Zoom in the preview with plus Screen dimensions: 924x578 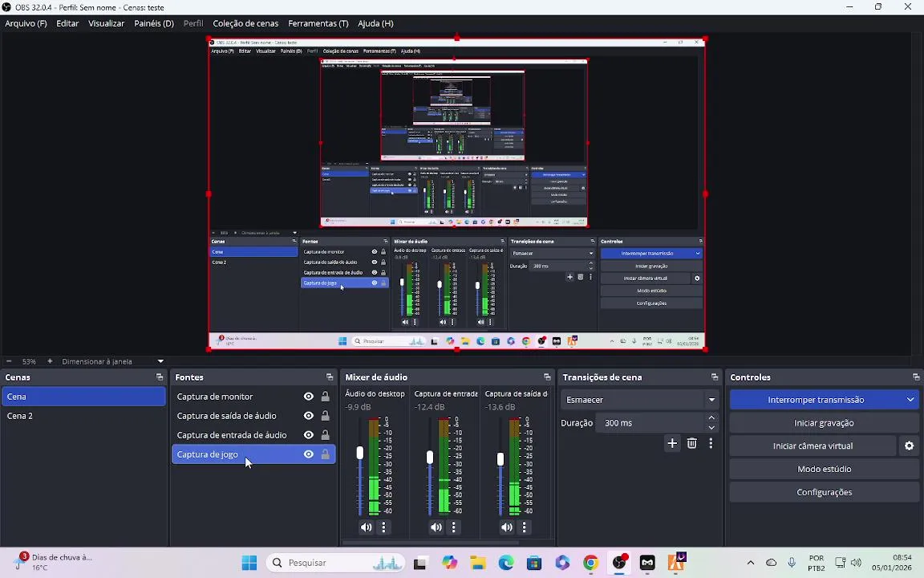tap(50, 361)
